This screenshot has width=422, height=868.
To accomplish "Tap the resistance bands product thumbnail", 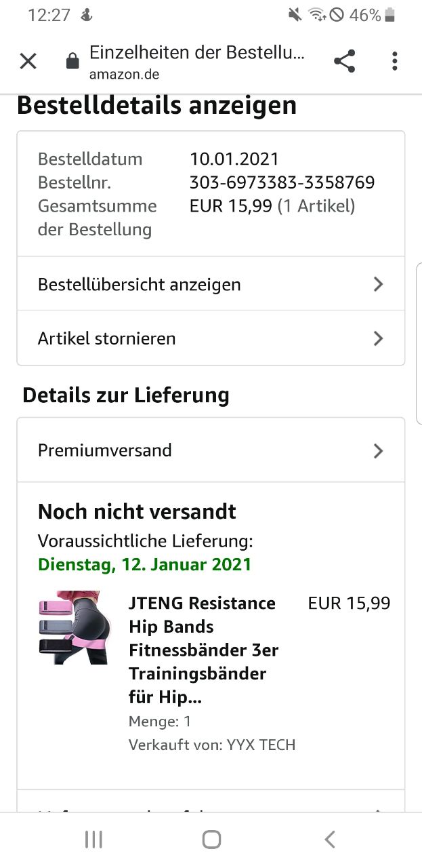I will [x=72, y=627].
